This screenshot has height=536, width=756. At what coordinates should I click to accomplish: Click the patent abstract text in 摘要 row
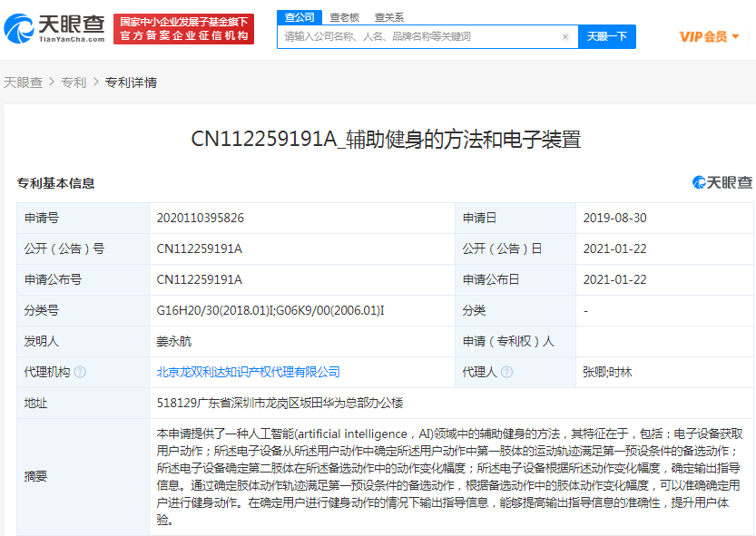(451, 477)
